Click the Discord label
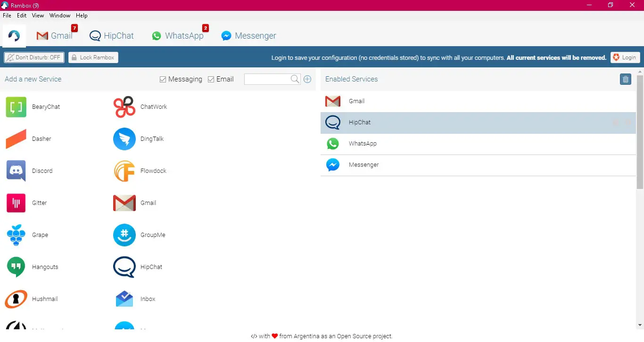The image size is (644, 342). [x=42, y=171]
